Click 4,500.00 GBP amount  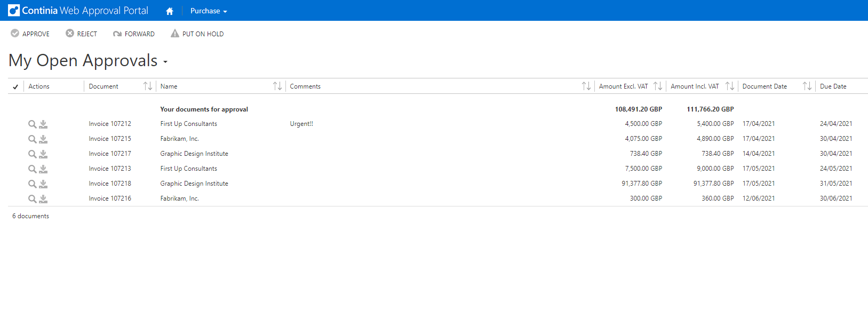[643, 124]
